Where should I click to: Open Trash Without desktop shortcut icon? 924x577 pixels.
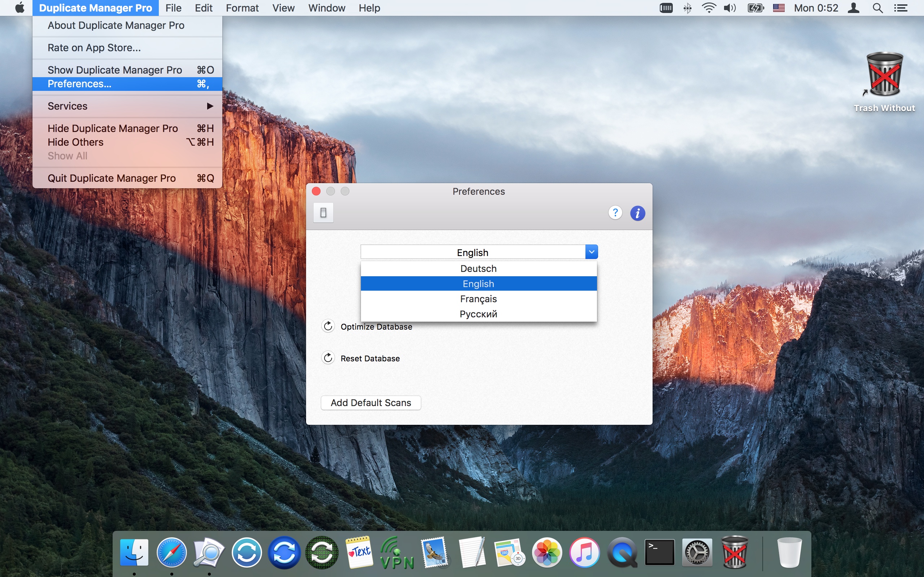tap(884, 75)
